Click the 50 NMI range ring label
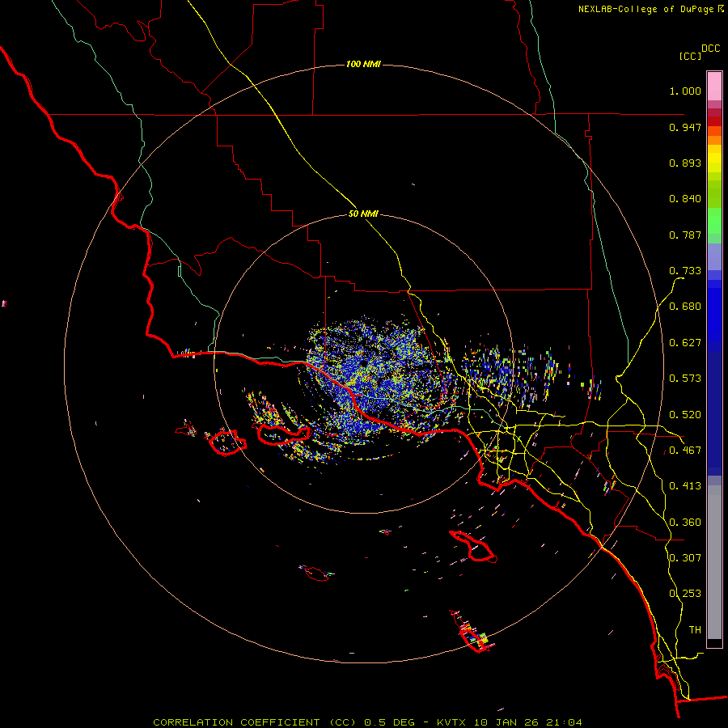728x728 pixels. [363, 214]
